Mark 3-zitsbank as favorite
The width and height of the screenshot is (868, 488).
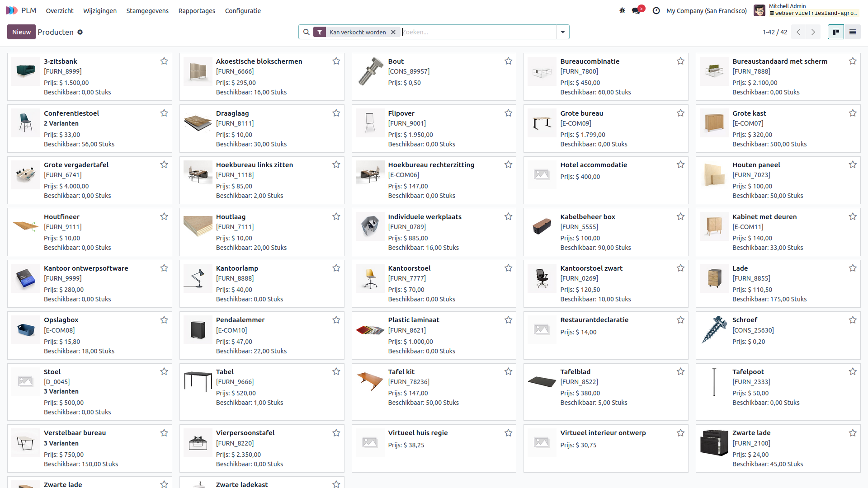tap(164, 61)
